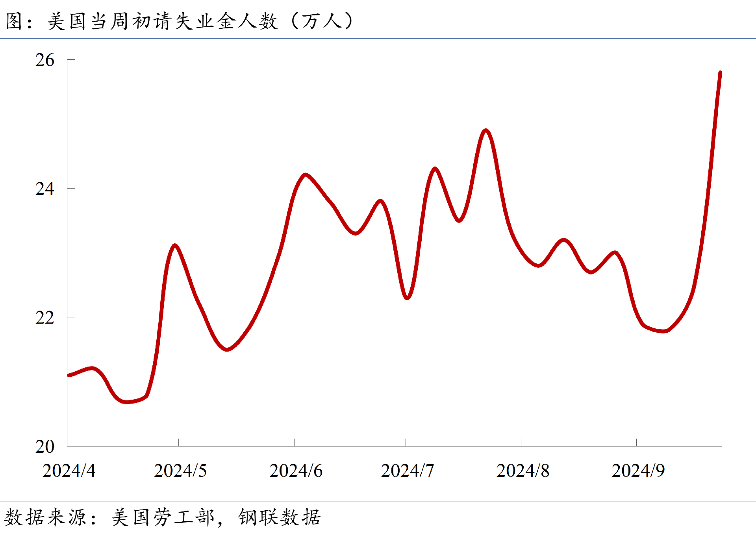Click the 2024/6 x-axis label
The image size is (756, 541).
click(296, 471)
